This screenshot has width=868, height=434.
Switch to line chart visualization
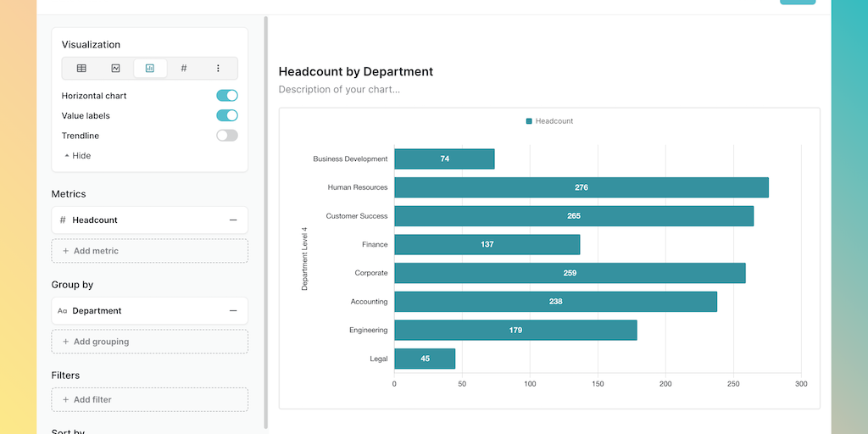pyautogui.click(x=115, y=69)
